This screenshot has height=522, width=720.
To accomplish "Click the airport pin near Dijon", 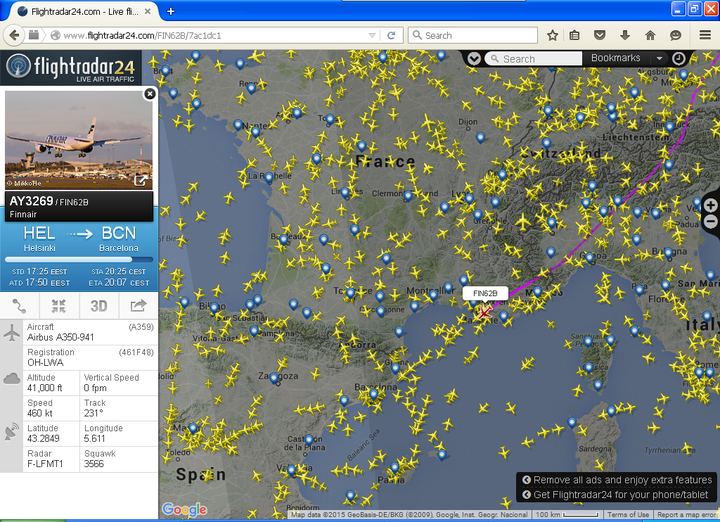I will coord(480,137).
